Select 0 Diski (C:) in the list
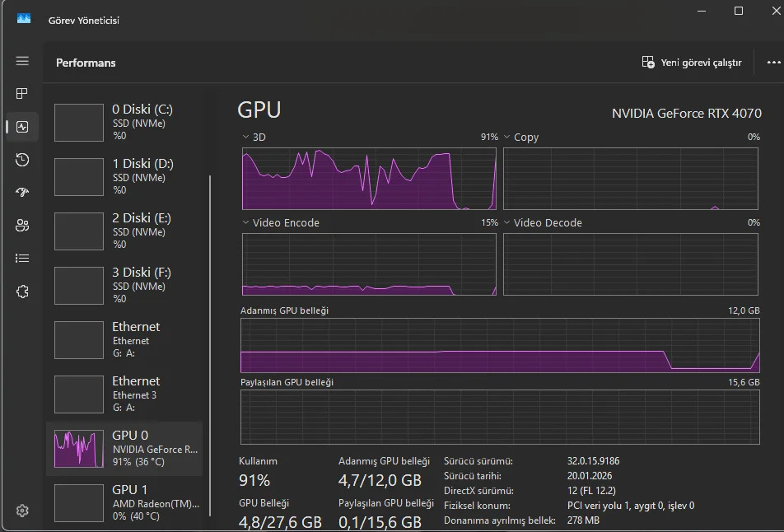The image size is (784, 532). pyautogui.click(x=124, y=122)
